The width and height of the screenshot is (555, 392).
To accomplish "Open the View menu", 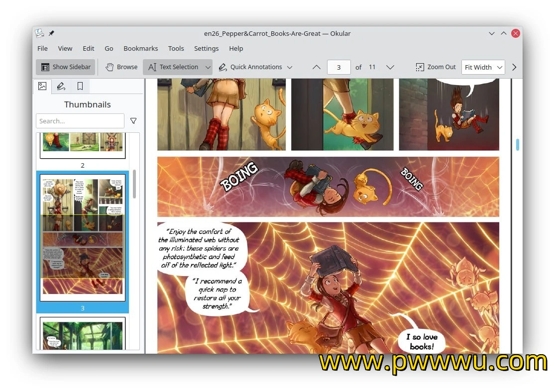I will (x=65, y=48).
